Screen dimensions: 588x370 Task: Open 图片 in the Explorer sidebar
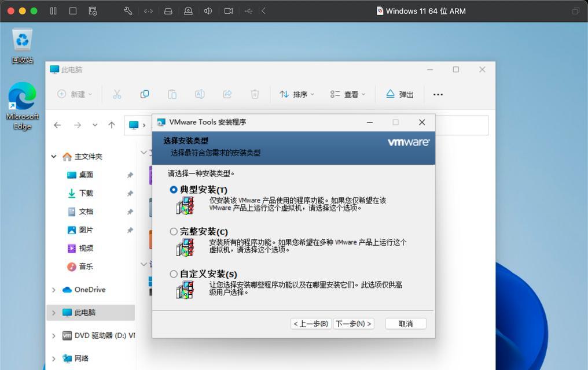point(80,230)
